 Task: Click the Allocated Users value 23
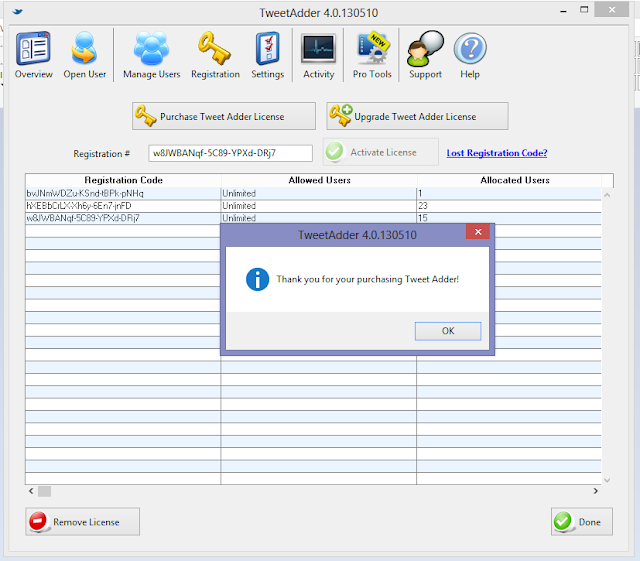click(422, 206)
